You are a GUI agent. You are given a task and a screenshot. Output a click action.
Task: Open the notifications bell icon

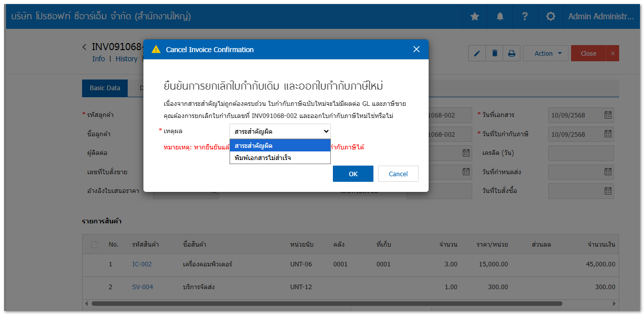coord(500,17)
